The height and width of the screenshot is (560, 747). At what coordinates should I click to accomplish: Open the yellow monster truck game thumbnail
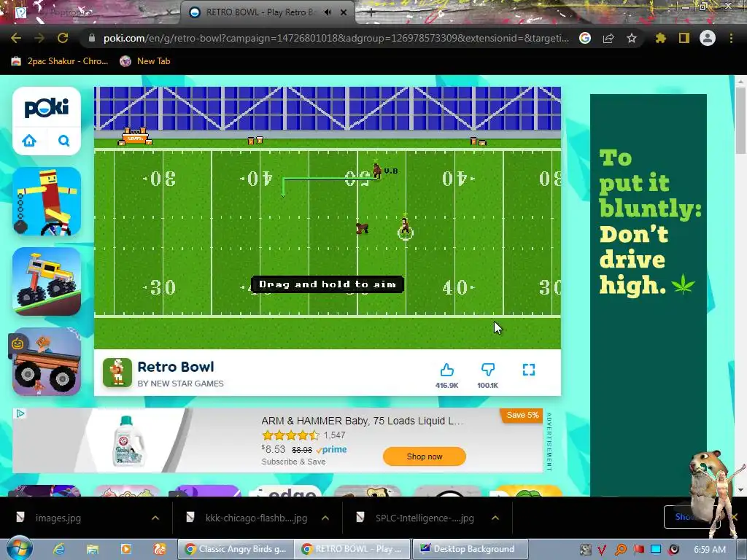(x=47, y=281)
